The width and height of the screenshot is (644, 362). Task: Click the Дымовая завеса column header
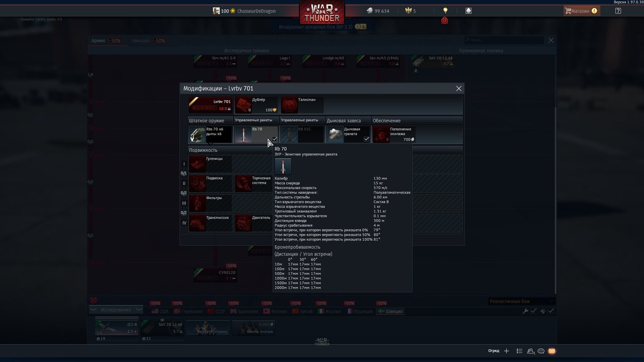point(348,121)
